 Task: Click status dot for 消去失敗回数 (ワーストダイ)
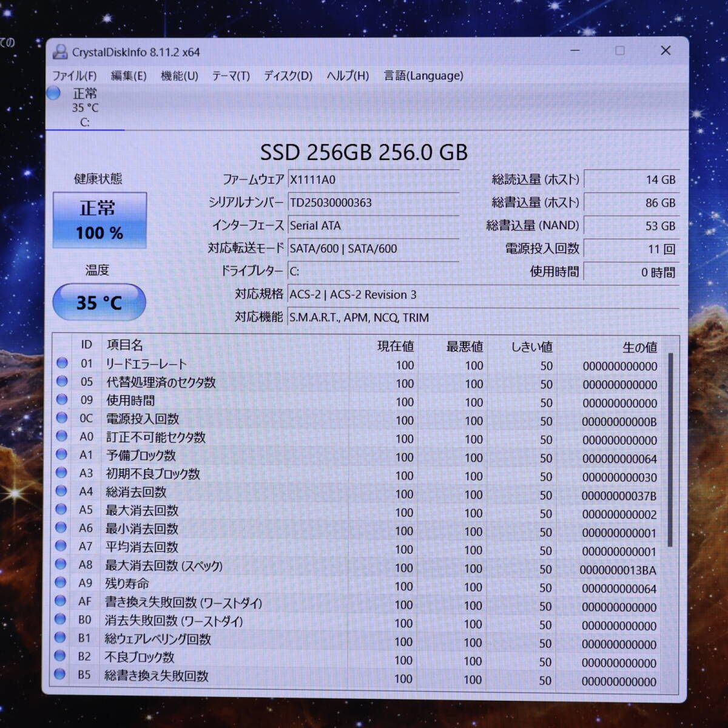click(x=60, y=619)
